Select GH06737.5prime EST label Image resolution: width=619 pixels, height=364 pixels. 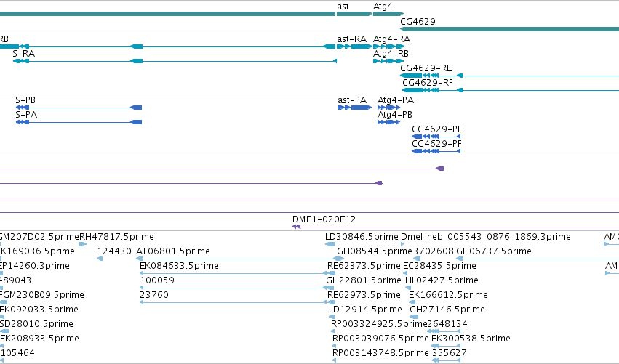[494, 251]
